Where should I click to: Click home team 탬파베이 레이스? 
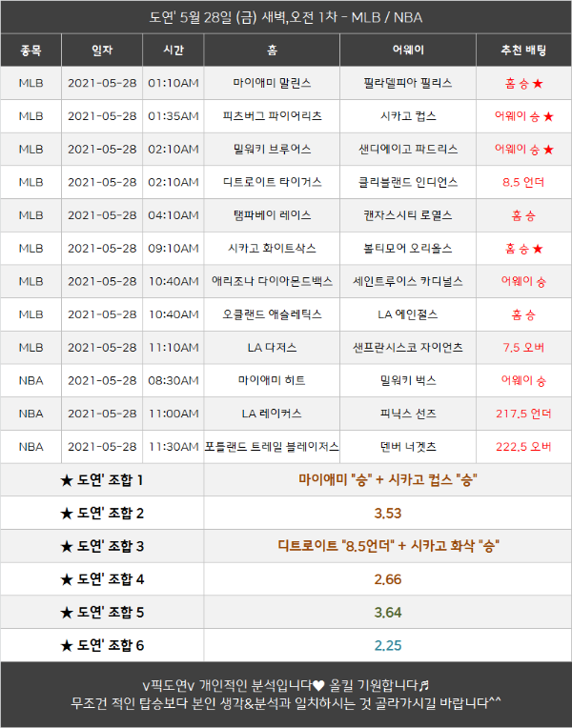(272, 215)
